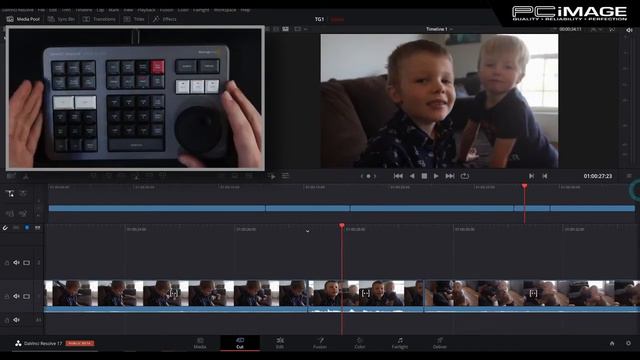Open the Sync Bin panel

tap(61, 19)
